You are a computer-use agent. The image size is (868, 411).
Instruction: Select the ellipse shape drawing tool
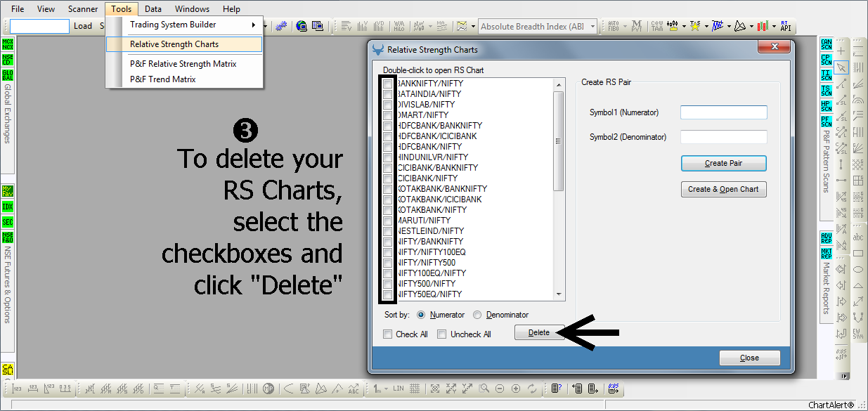(x=858, y=270)
